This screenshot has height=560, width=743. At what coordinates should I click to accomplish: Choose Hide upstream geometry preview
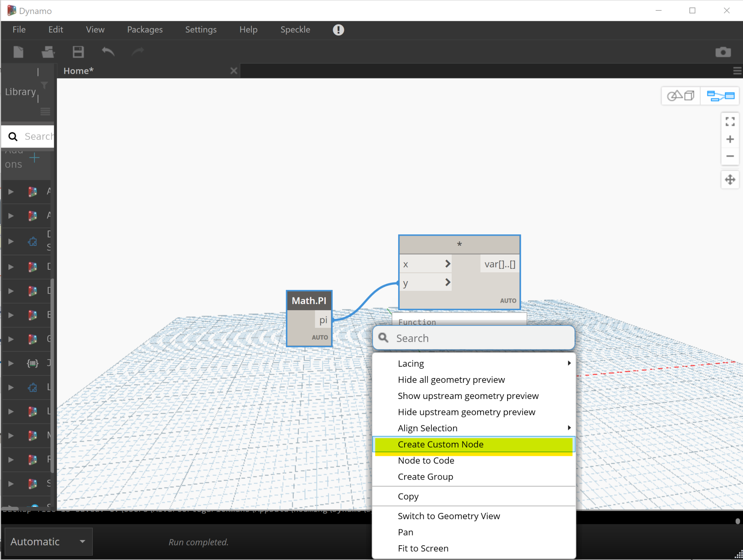(x=474, y=412)
